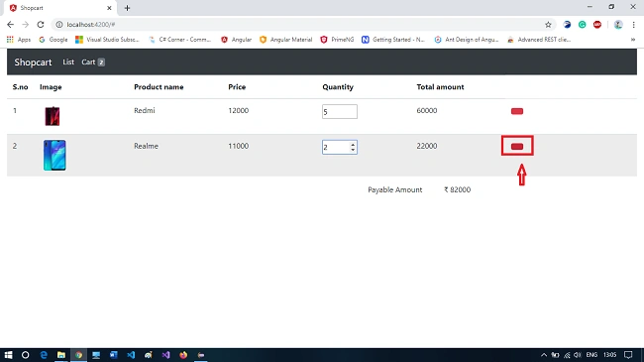
Task: Click the Realme product thumbnail
Action: point(54,155)
